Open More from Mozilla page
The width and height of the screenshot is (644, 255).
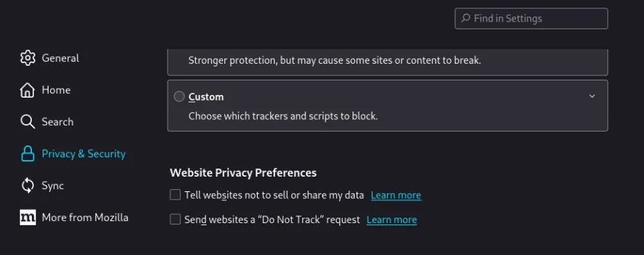(x=85, y=218)
